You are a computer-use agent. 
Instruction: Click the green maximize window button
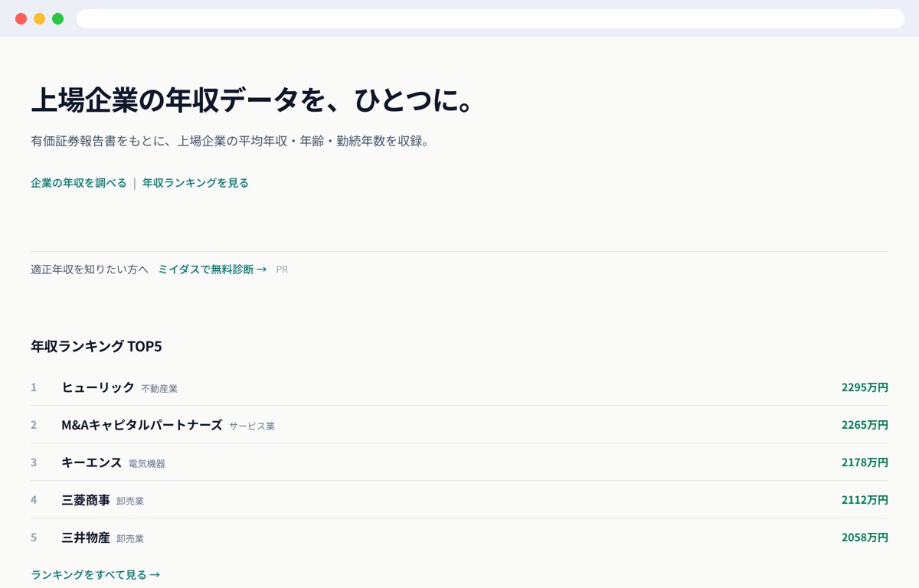[x=57, y=18]
